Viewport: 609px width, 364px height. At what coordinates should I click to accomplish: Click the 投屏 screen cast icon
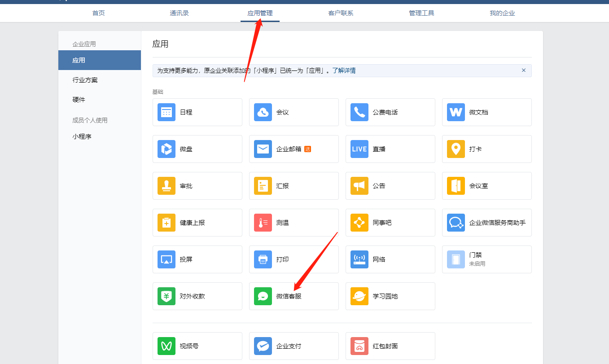tap(166, 259)
